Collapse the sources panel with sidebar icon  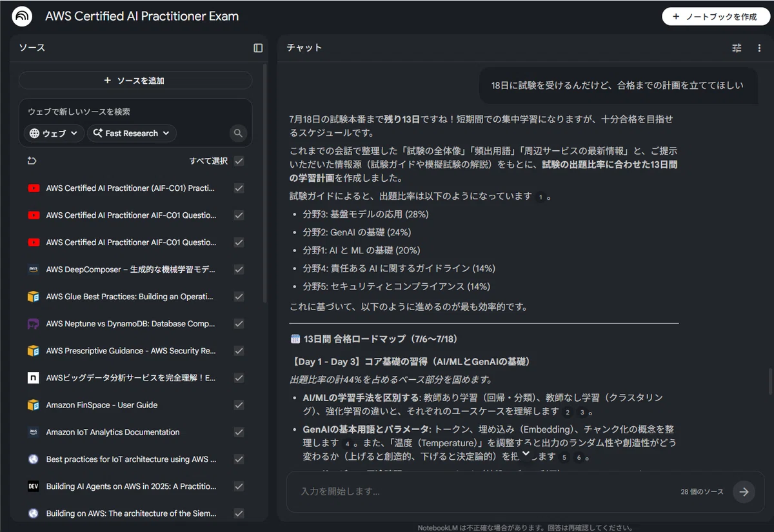[258, 48]
